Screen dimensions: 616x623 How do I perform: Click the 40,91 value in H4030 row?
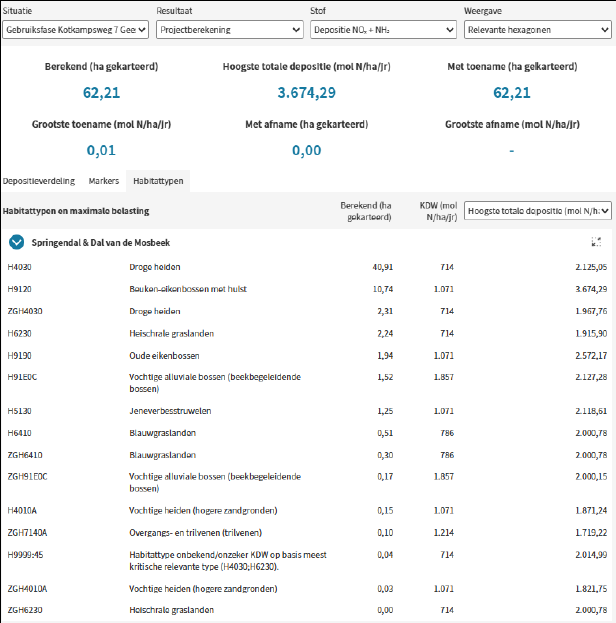click(383, 267)
